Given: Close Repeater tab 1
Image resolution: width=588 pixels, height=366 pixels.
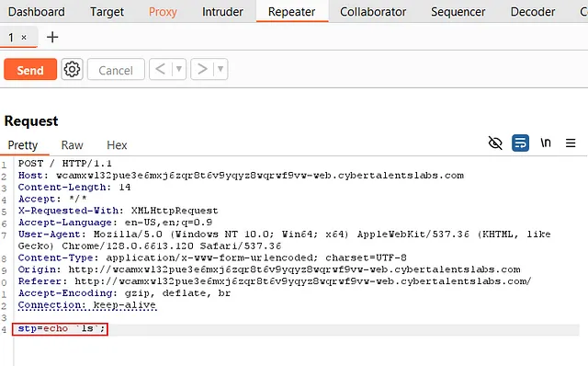Looking at the screenshot, I should coord(24,37).
